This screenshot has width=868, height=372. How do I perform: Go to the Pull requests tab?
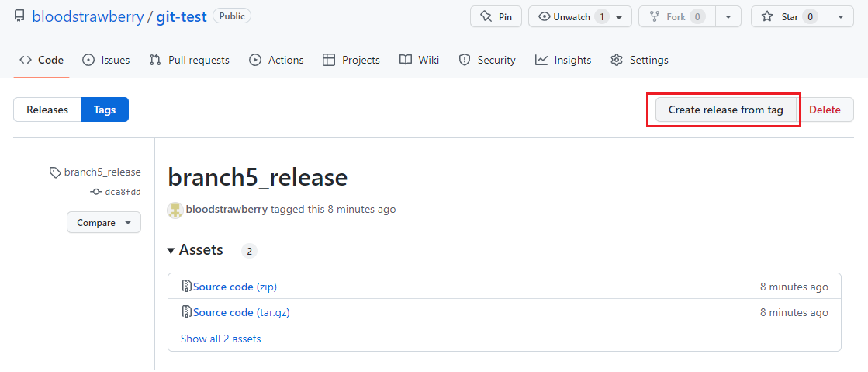[x=189, y=60]
